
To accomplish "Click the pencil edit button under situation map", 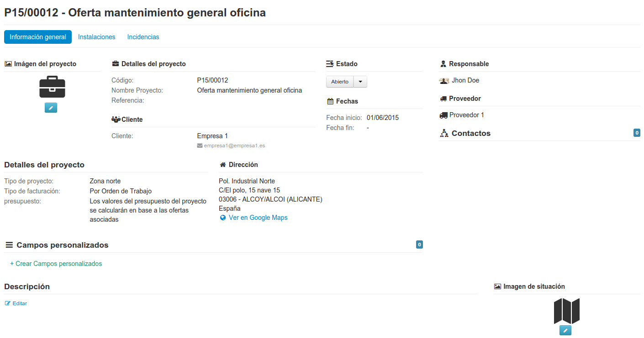I will click(565, 330).
